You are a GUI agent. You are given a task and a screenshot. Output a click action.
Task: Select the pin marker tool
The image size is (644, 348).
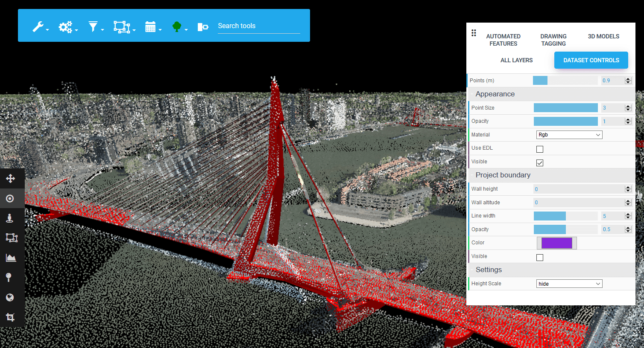tap(9, 277)
